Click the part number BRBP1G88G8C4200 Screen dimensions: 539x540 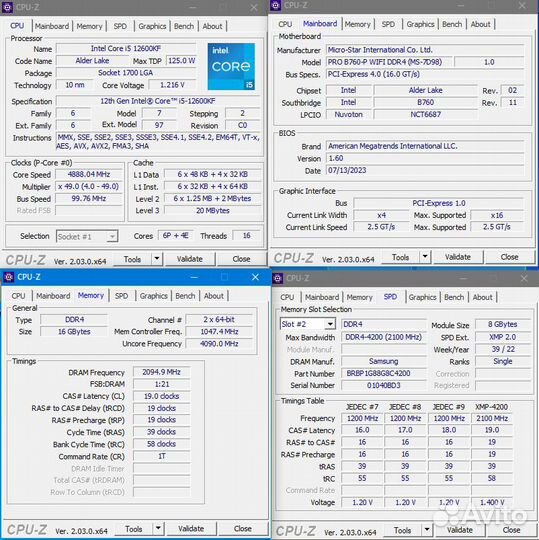click(x=384, y=373)
